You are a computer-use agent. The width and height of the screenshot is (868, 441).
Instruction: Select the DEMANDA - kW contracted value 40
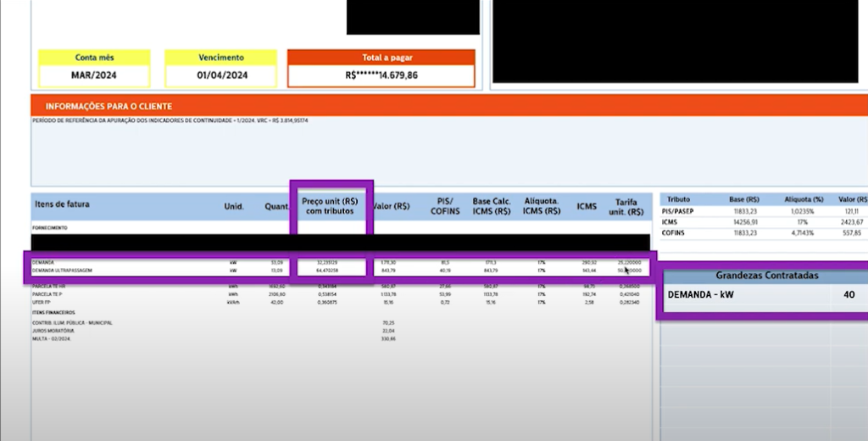[x=849, y=295]
